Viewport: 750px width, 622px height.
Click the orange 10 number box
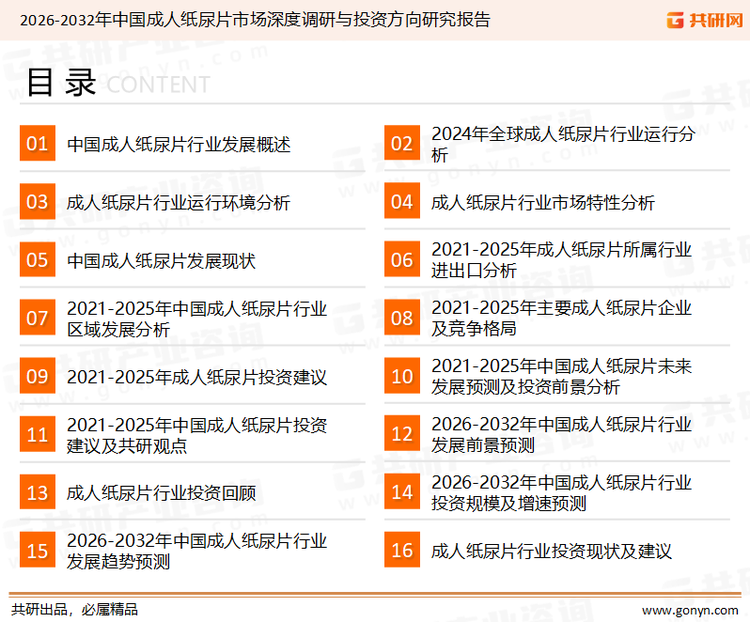[x=402, y=376]
